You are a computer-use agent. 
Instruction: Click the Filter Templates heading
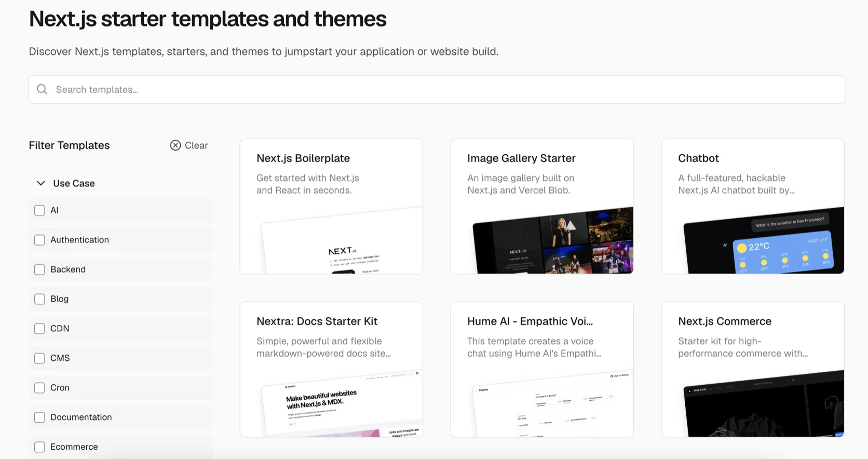(x=69, y=145)
